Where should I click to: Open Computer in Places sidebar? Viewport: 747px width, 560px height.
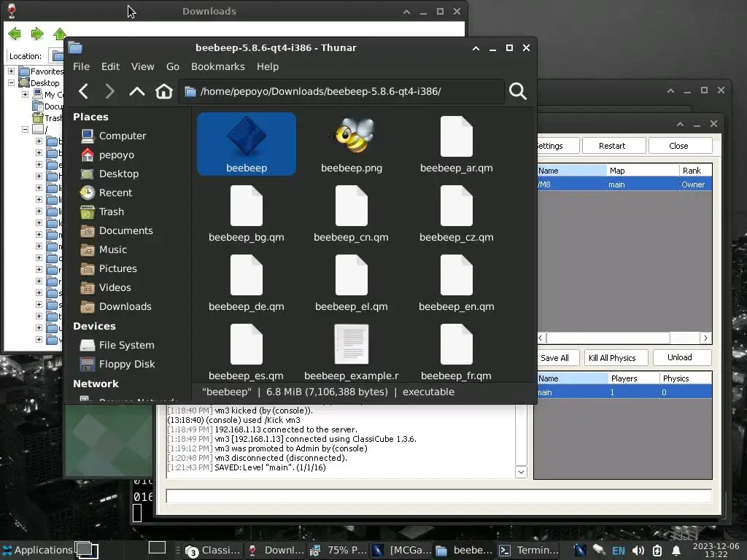tap(113, 136)
